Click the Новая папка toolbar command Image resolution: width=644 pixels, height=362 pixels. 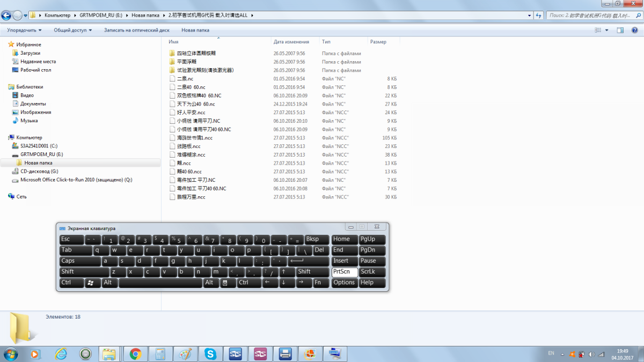195,31
